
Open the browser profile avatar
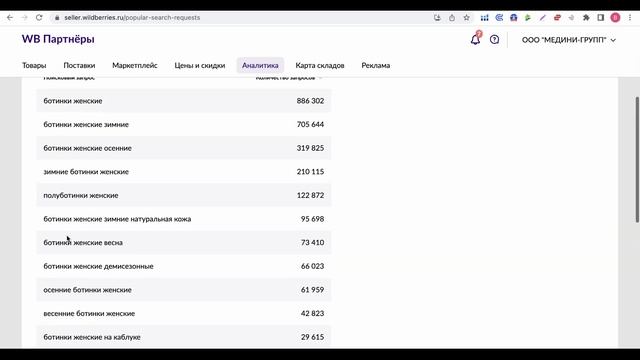(616, 18)
